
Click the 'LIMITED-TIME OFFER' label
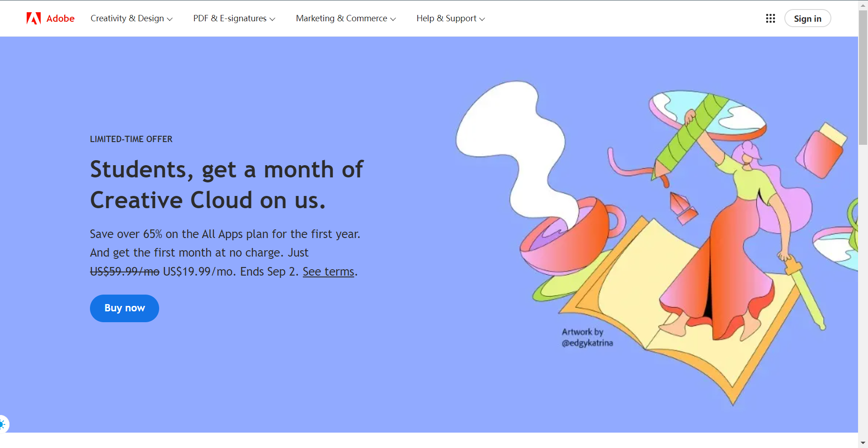click(131, 139)
